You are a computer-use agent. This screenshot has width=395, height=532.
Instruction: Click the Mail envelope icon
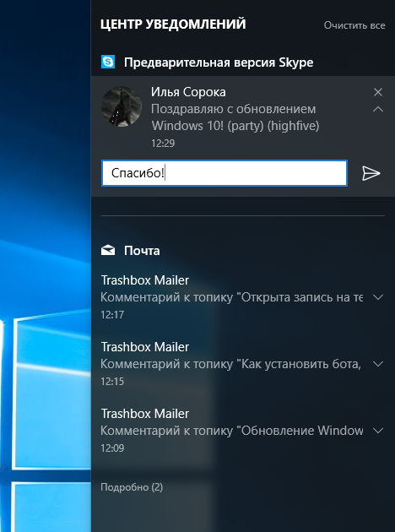pos(108,251)
